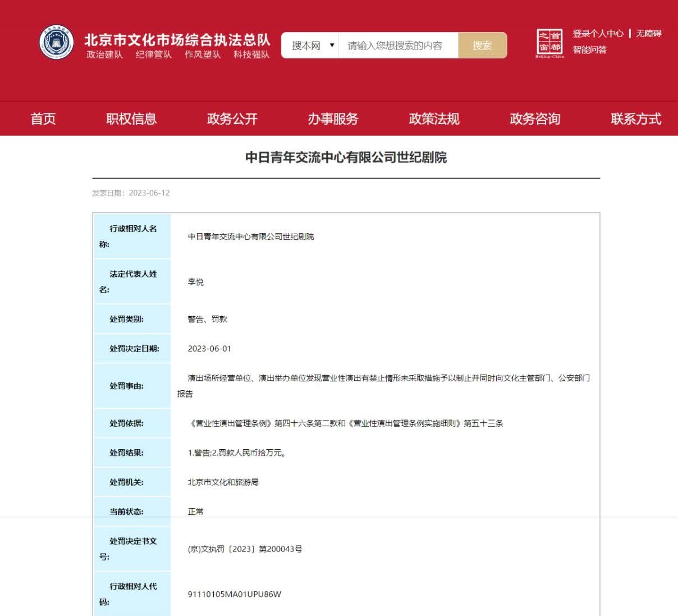Click the 首都之窗 Beijing-China logo

[x=549, y=43]
